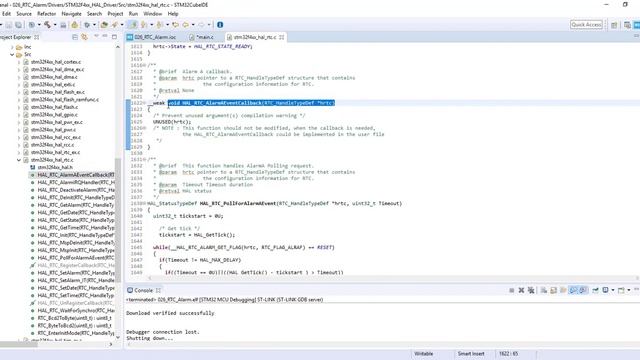Select stm32f4xx_hal_flash.c file

[54, 107]
